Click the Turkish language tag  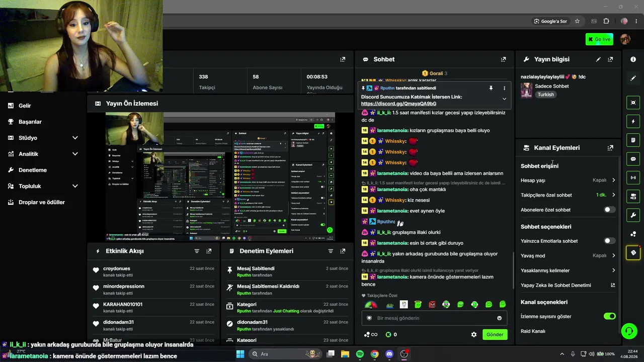(x=545, y=95)
